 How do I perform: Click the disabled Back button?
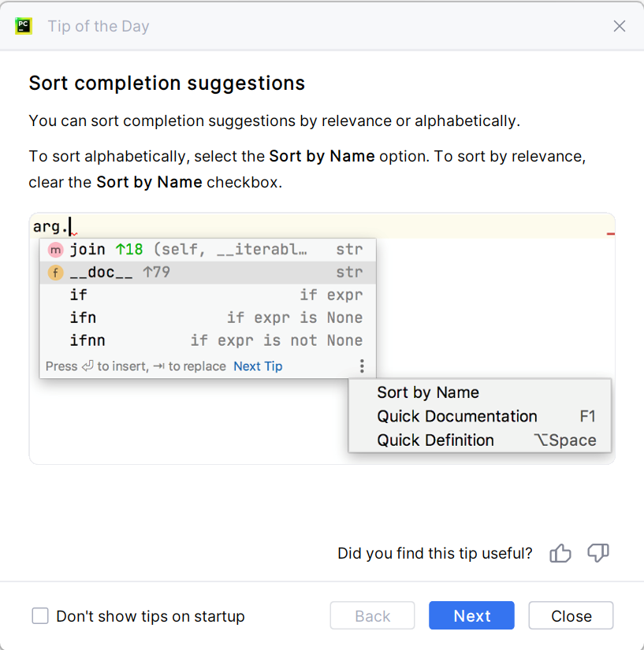click(373, 616)
